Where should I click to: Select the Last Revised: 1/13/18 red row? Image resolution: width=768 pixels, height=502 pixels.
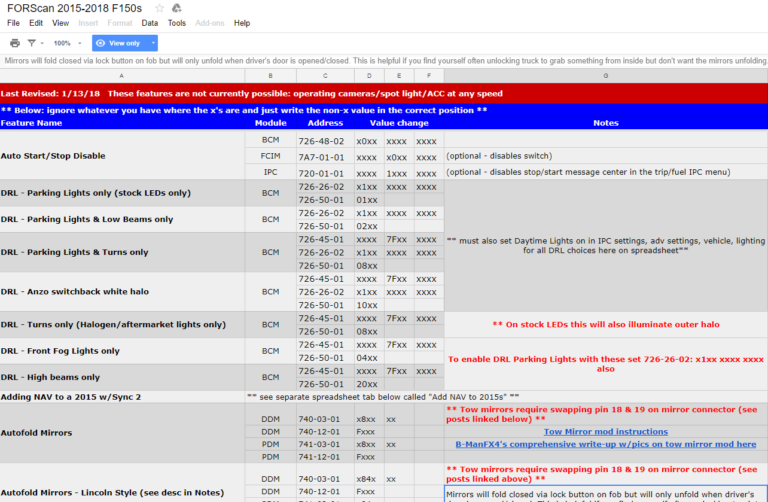coord(384,94)
